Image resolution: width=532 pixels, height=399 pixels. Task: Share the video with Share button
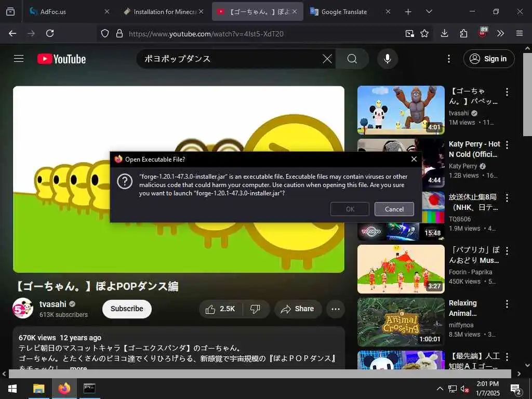tap(298, 309)
